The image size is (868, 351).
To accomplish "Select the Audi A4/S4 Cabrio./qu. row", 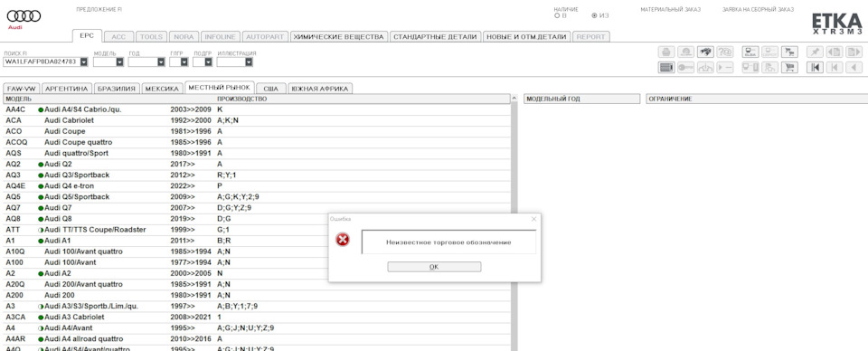I will (257, 109).
